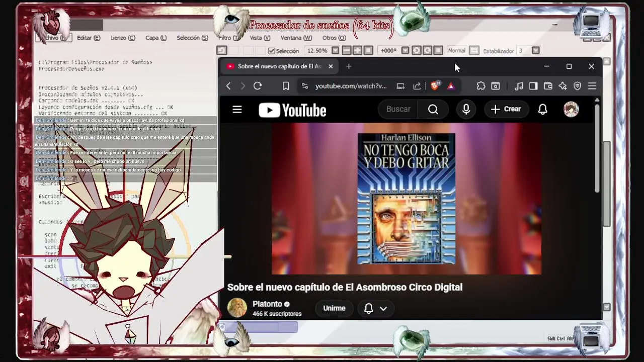Open the Vista menu
The height and width of the screenshot is (362, 644).
point(260,38)
